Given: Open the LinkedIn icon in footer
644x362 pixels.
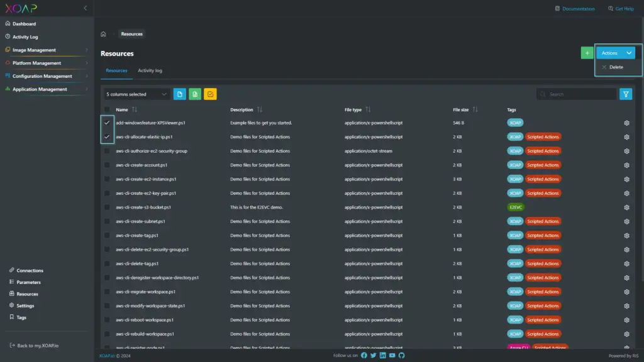Looking at the screenshot, I should click(383, 356).
